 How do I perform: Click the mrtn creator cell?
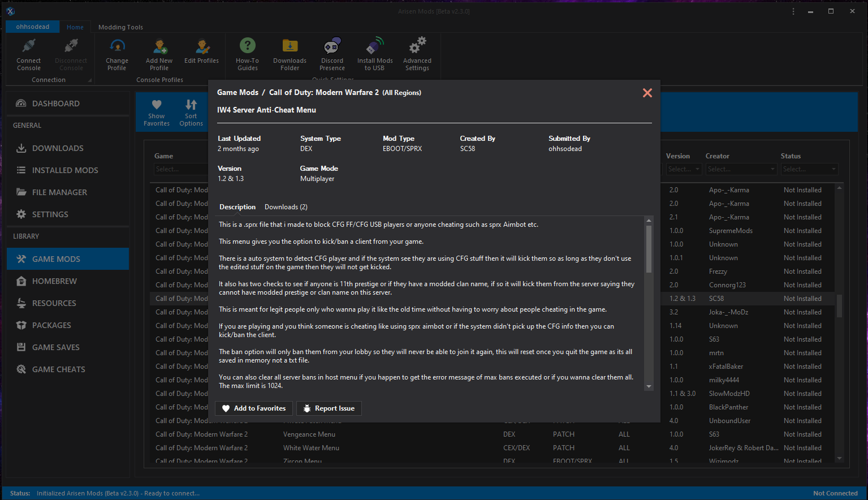tap(716, 353)
